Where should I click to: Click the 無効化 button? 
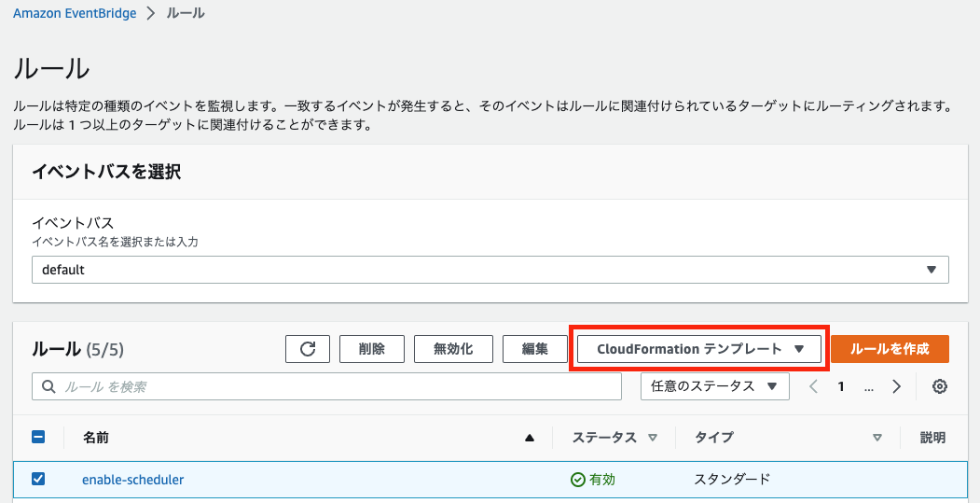pyautogui.click(x=453, y=349)
